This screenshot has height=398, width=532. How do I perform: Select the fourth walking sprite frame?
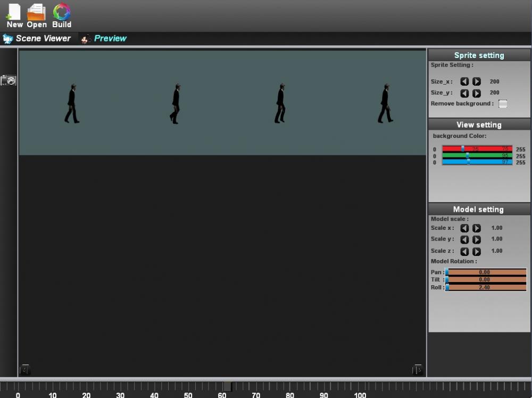click(x=385, y=103)
